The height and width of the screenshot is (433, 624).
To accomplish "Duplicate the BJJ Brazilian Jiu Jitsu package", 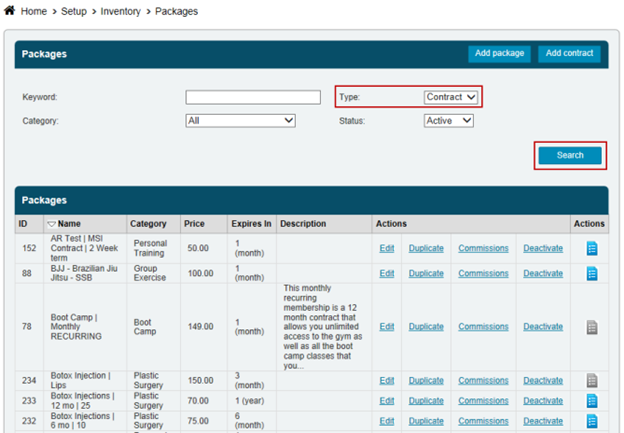I will (x=426, y=273).
